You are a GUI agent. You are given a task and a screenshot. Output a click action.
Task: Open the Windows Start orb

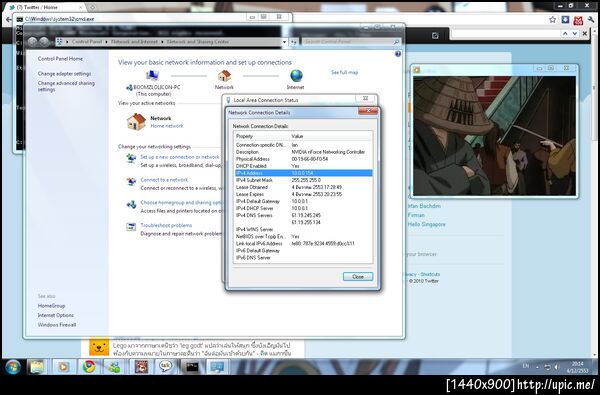(13, 367)
